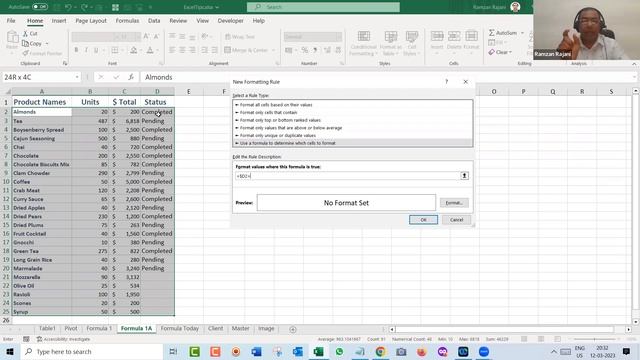Collapse the ribbon with the chevron
640x360 pixels.
634,64
